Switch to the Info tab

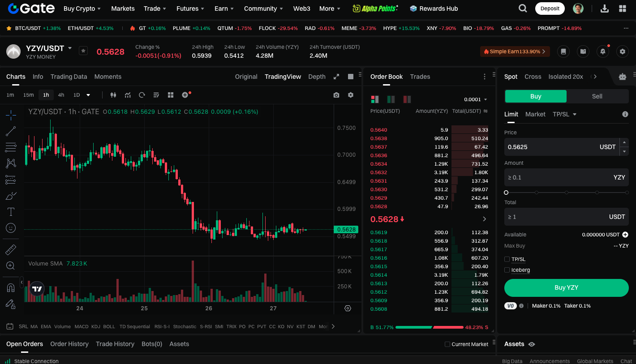point(38,77)
